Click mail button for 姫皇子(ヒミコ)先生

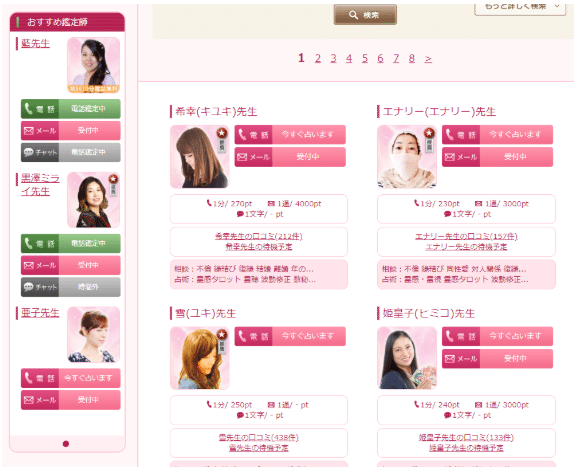click(497, 358)
